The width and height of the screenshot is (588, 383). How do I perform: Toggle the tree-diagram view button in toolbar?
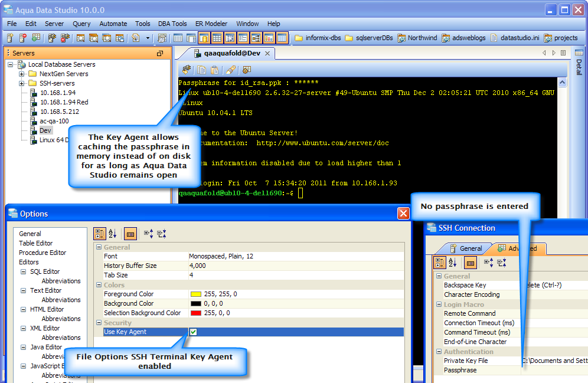click(256, 38)
